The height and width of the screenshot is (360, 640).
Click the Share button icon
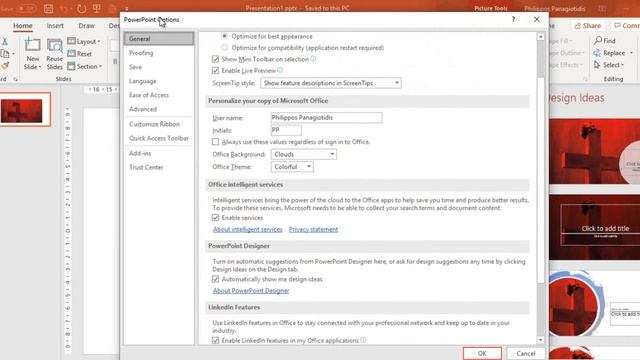pos(578,26)
